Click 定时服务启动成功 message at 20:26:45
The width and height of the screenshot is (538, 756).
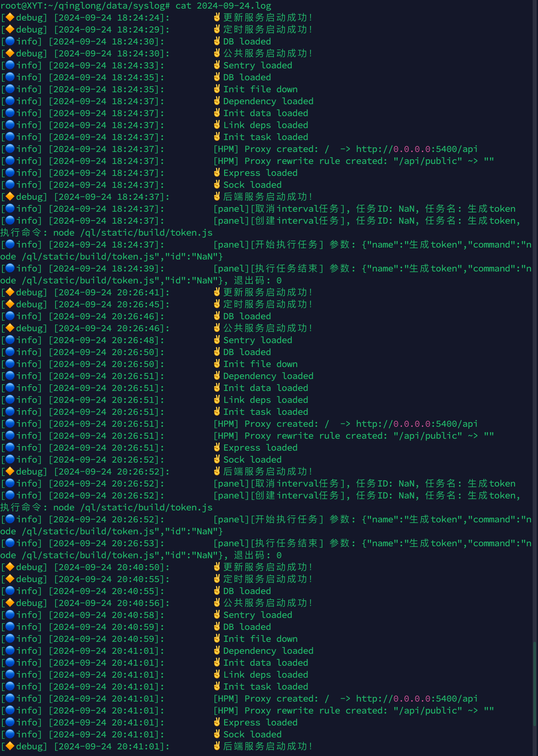(268, 304)
